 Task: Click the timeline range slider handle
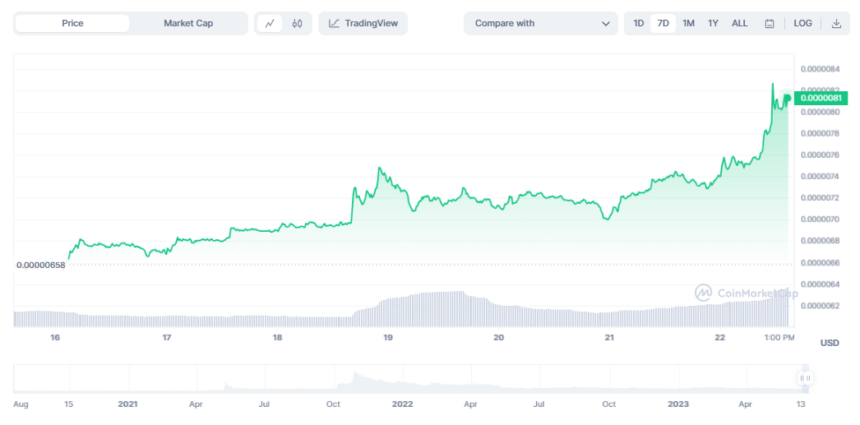click(804, 378)
